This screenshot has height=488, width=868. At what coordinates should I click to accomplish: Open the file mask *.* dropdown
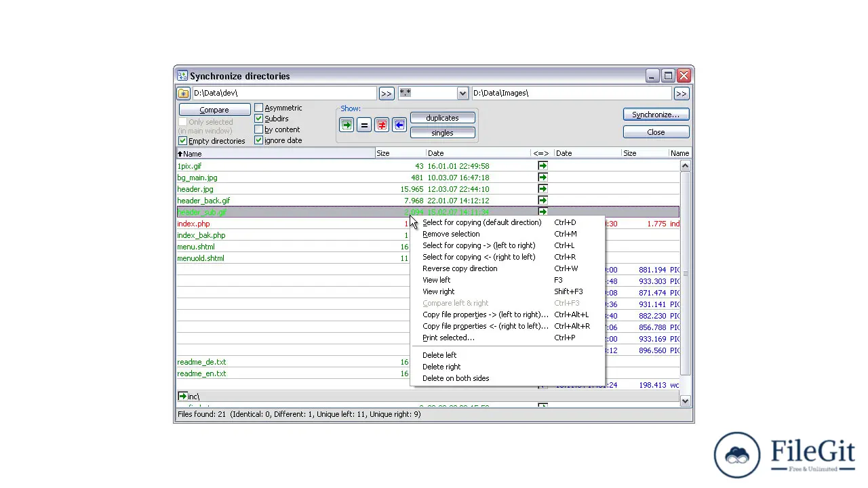(x=462, y=94)
